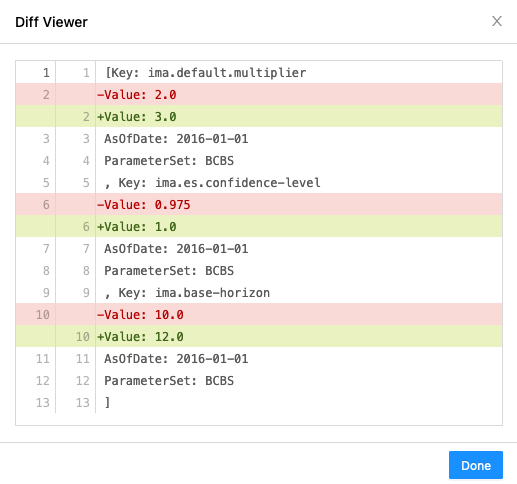The width and height of the screenshot is (517, 484).
Task: Select the added line '+Value: 12.0'
Action: click(x=259, y=336)
